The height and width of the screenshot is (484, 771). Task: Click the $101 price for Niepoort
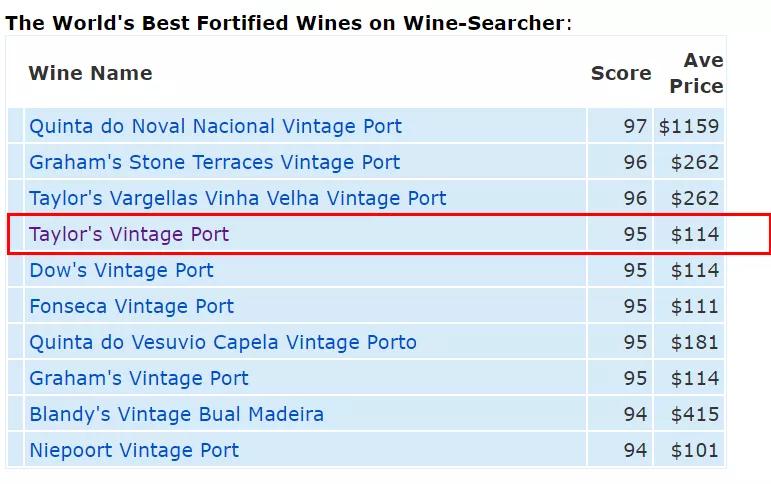click(x=695, y=451)
